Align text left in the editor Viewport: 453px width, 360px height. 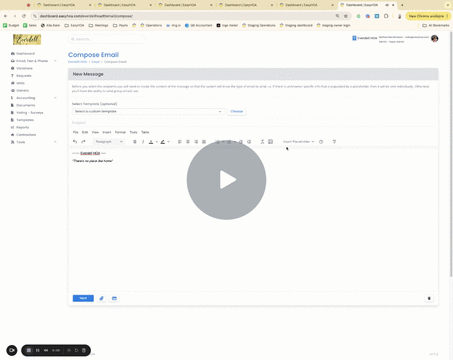click(x=180, y=142)
